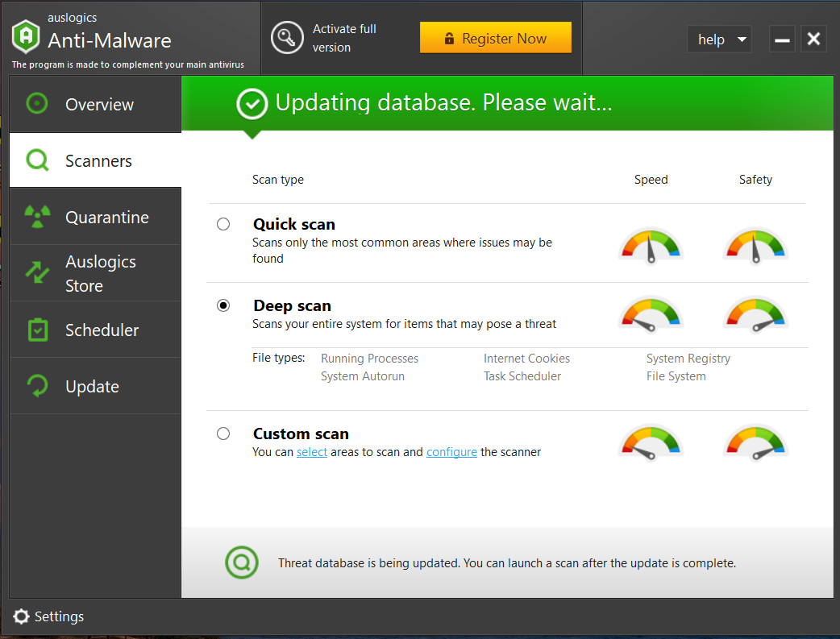Click the 'Anti-Malware' app title

point(110,41)
